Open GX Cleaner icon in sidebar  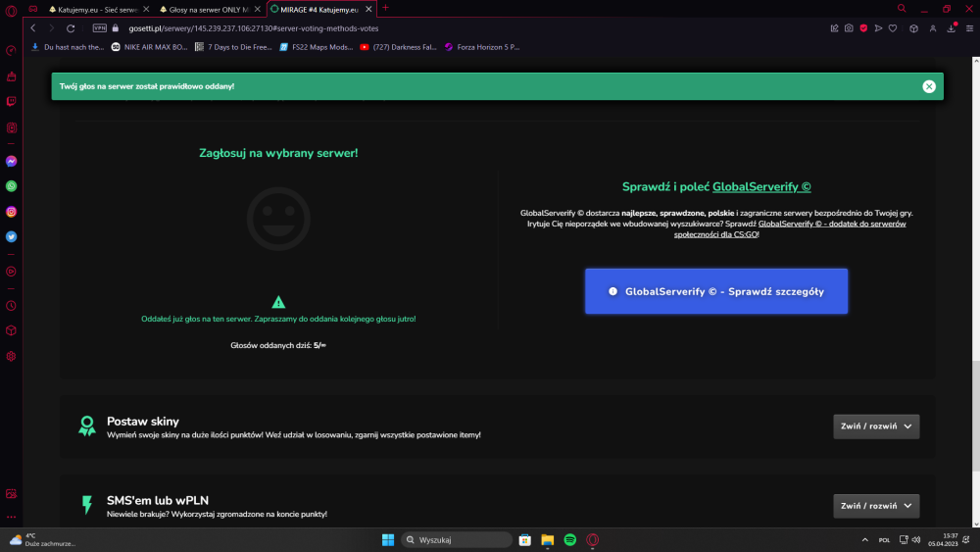tap(11, 76)
